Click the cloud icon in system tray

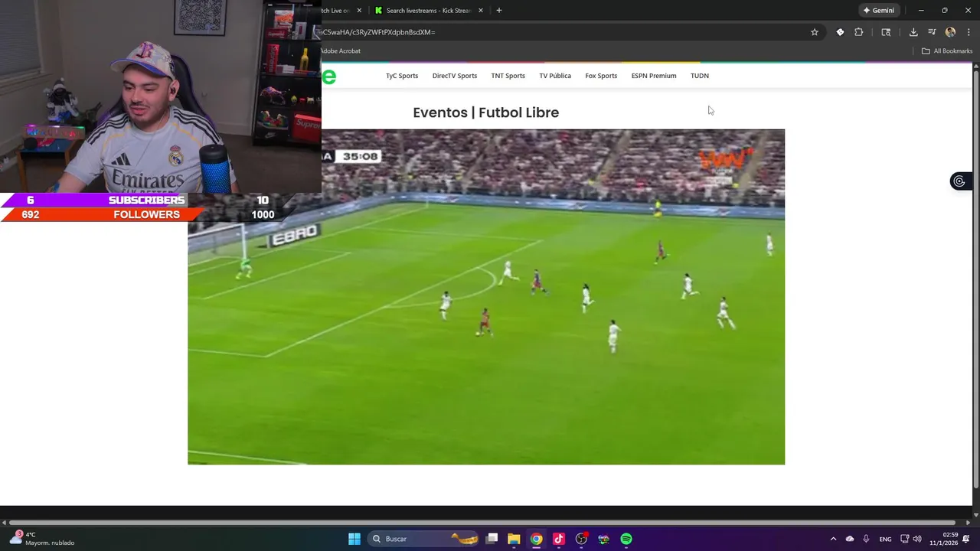point(850,539)
